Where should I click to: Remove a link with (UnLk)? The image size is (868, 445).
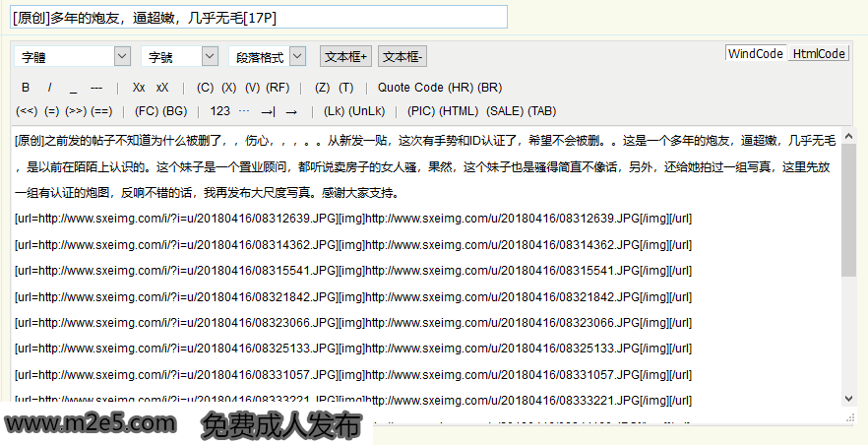pos(366,111)
